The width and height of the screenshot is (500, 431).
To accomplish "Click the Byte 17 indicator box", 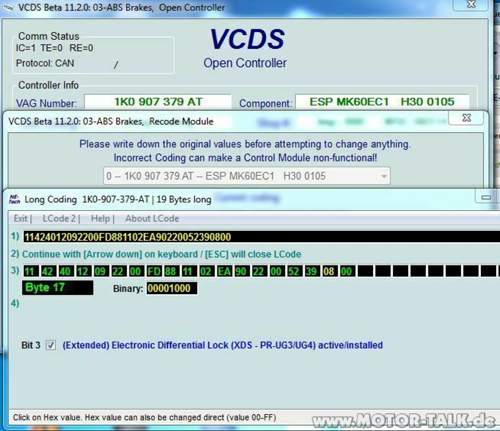I will (58, 288).
